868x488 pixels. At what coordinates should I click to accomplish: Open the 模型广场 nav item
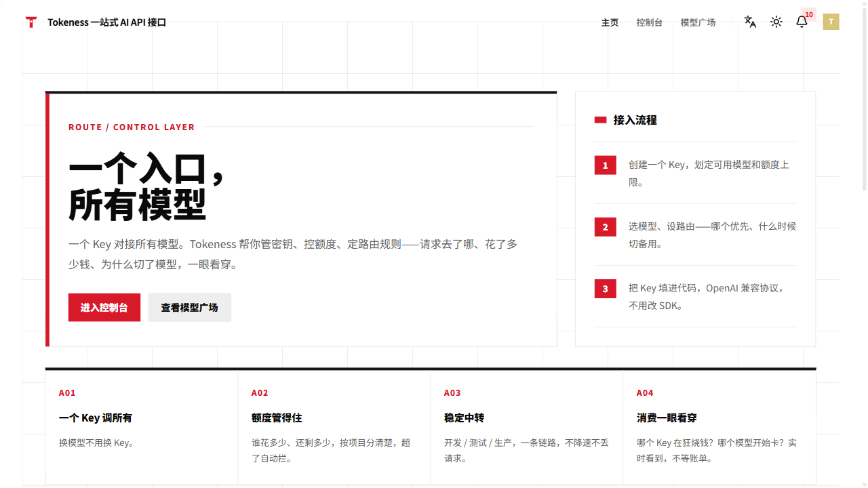coord(698,22)
